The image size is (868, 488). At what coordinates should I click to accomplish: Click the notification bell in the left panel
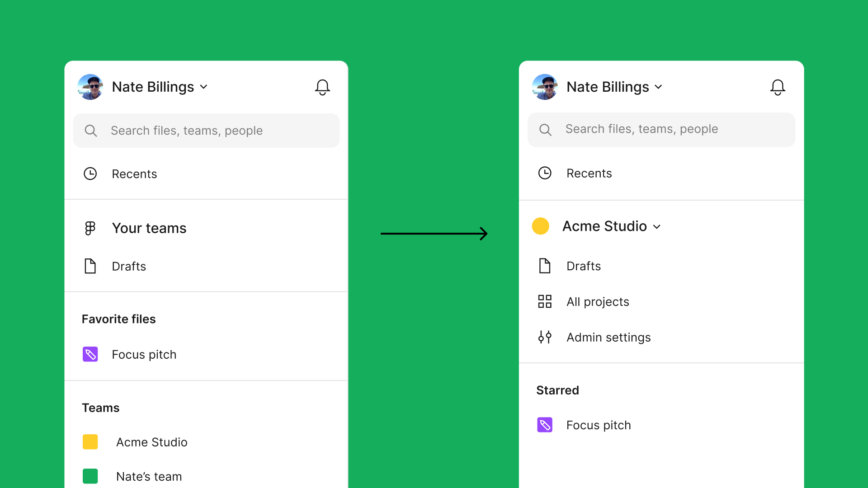pyautogui.click(x=322, y=87)
